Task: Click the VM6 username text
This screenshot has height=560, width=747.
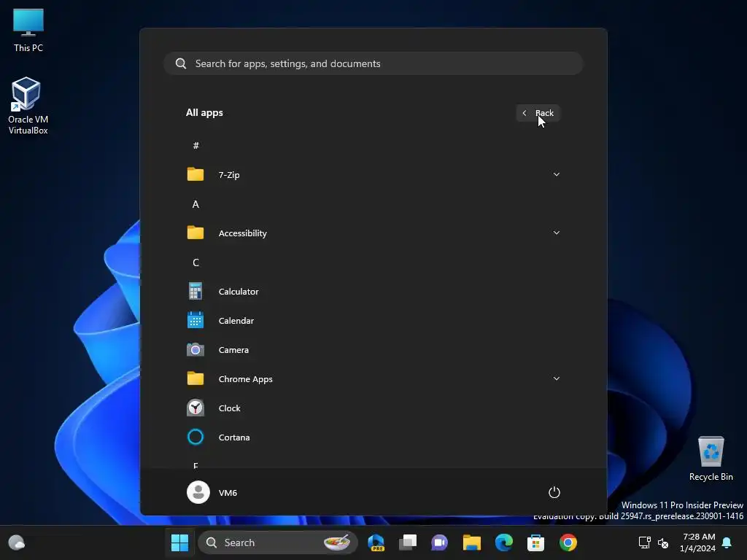Action: click(228, 493)
